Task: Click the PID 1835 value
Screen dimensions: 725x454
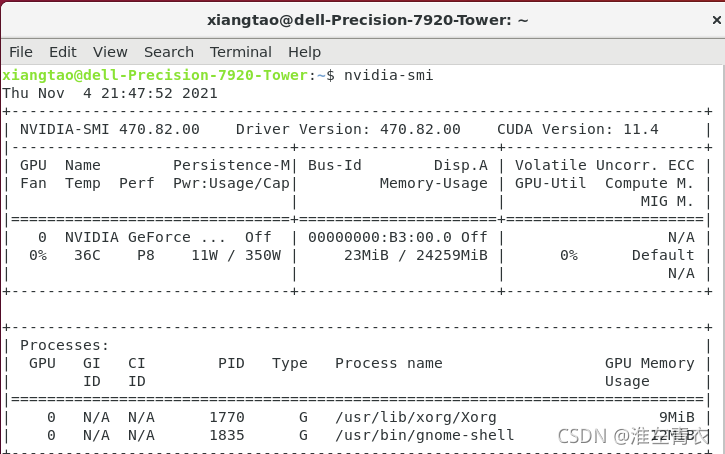Action: (x=227, y=436)
